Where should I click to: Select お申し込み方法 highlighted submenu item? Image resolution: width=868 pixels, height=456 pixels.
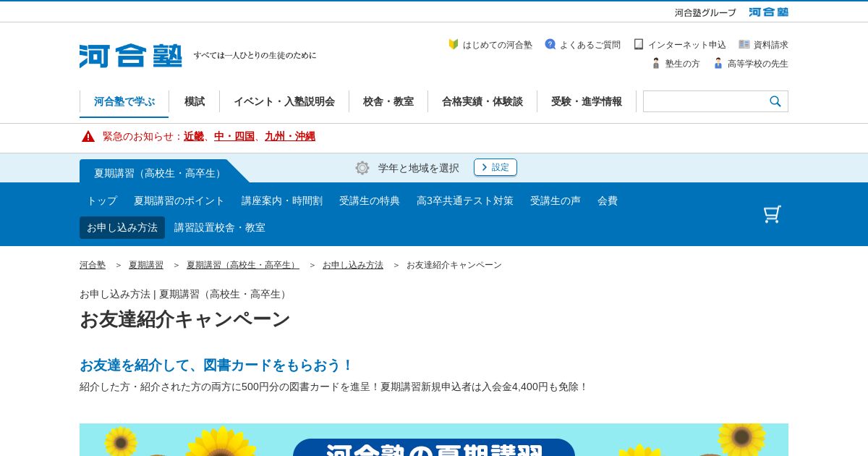click(122, 227)
